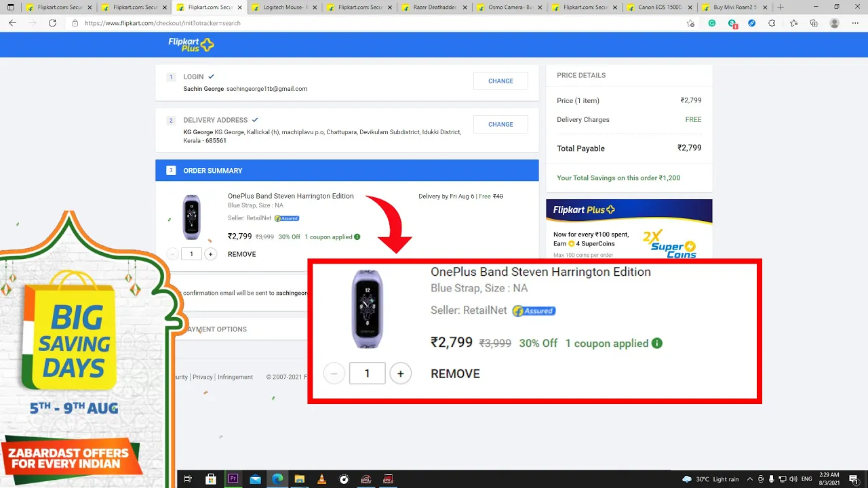Viewport: 868px width, 488px height.
Task: Open the Privacy footer link
Action: 202,377
